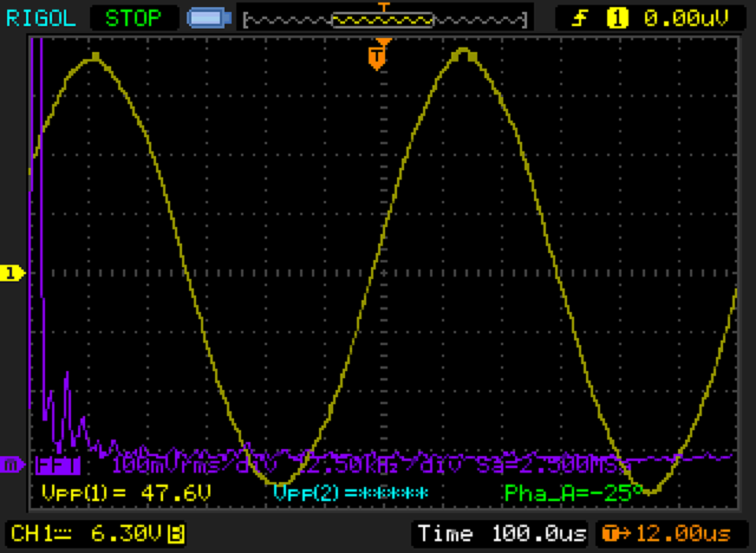
Task: Select the Vpp(1) 47.6V measurement
Action: point(126,493)
